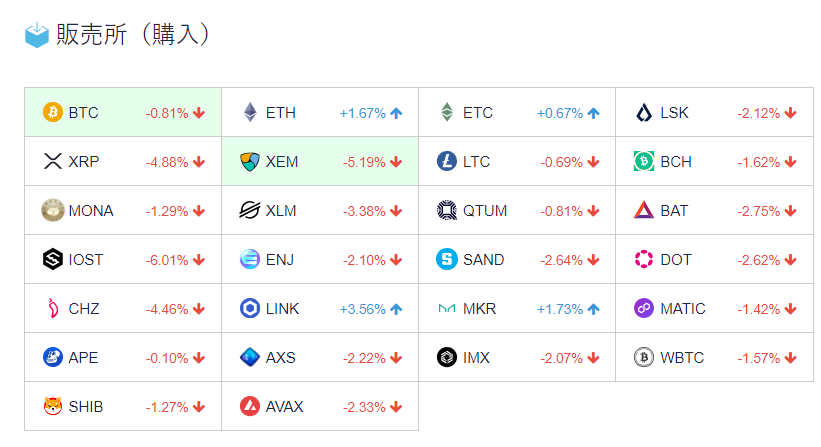This screenshot has height=447, width=821.
Task: Click the Shiba Inu SHIB icon
Action: tap(53, 407)
